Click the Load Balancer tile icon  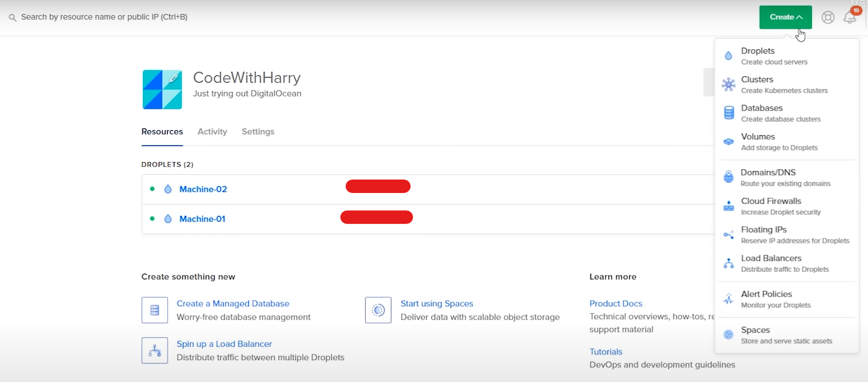(155, 351)
